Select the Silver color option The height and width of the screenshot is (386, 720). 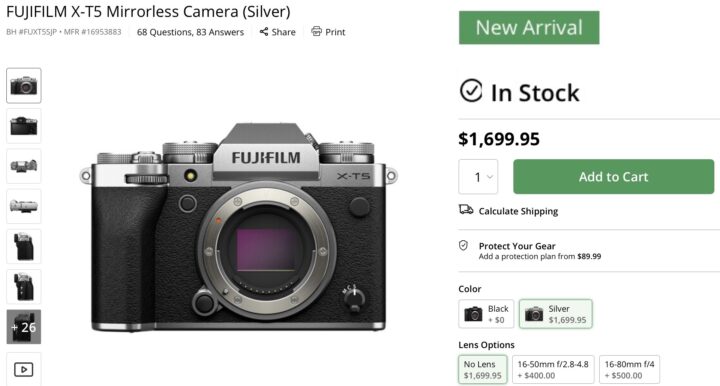coord(556,314)
